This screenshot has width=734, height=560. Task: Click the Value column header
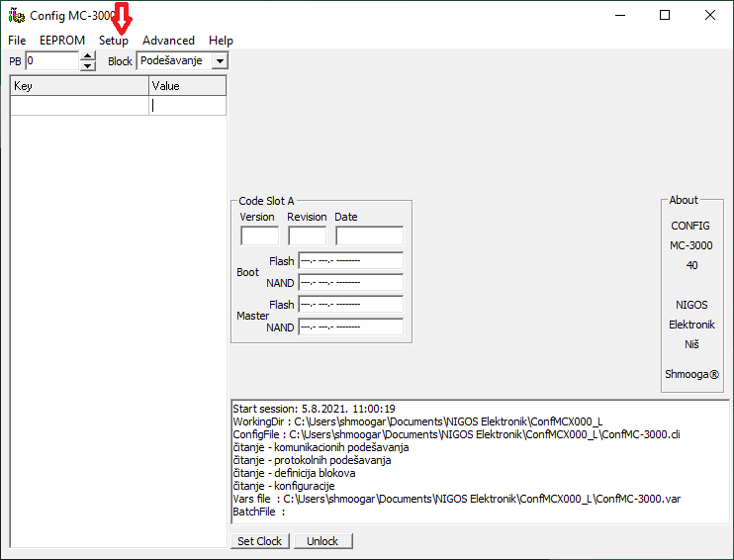[187, 86]
